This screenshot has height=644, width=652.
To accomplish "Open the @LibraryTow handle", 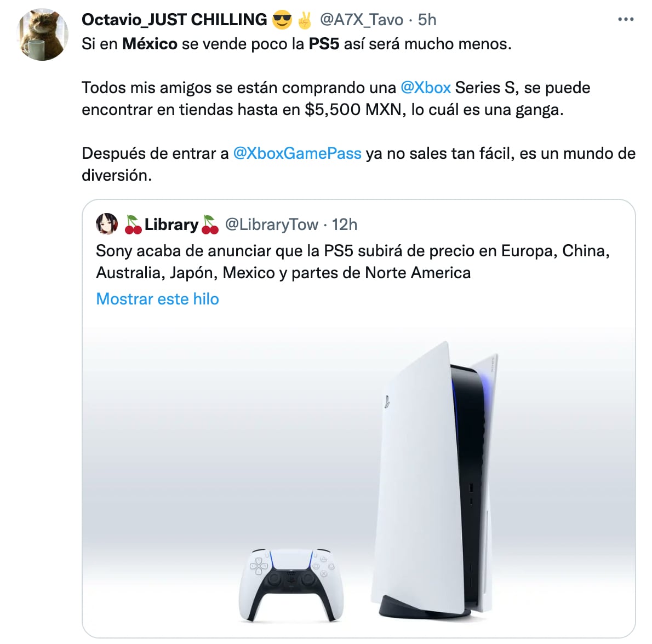I will click(x=272, y=225).
